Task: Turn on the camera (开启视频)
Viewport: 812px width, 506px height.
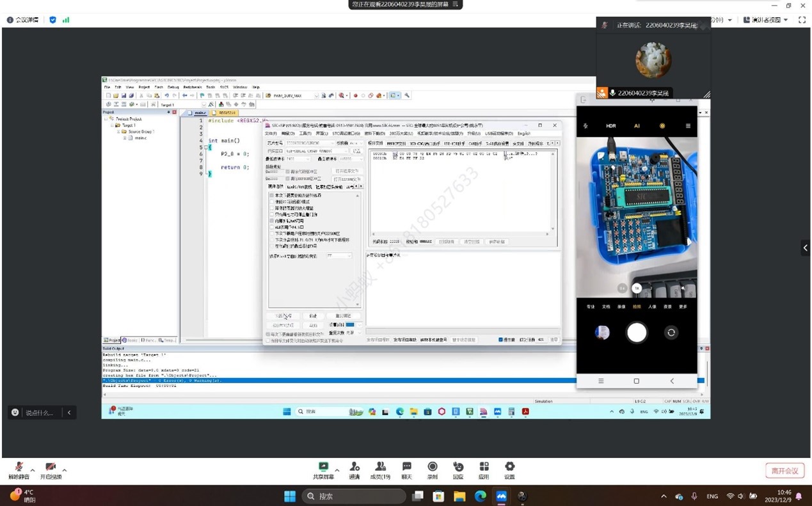Action: [51, 468]
